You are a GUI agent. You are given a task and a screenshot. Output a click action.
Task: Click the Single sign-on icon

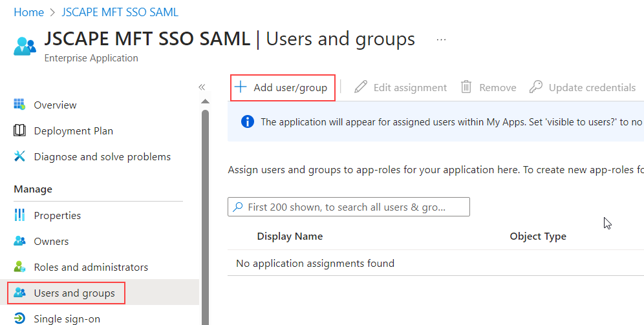coord(19,319)
